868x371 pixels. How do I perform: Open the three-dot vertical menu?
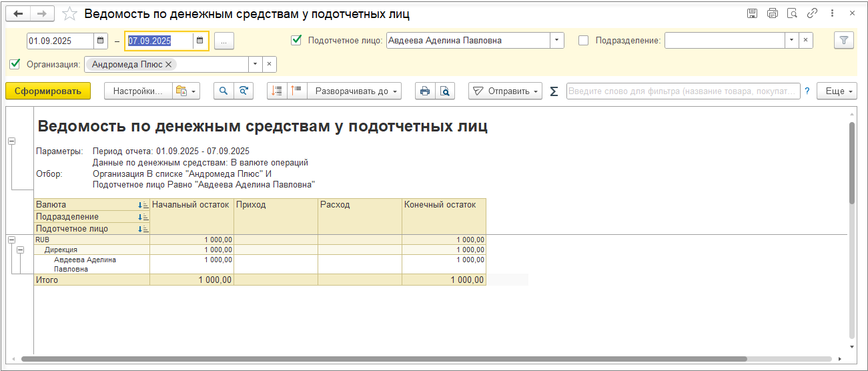(x=832, y=13)
